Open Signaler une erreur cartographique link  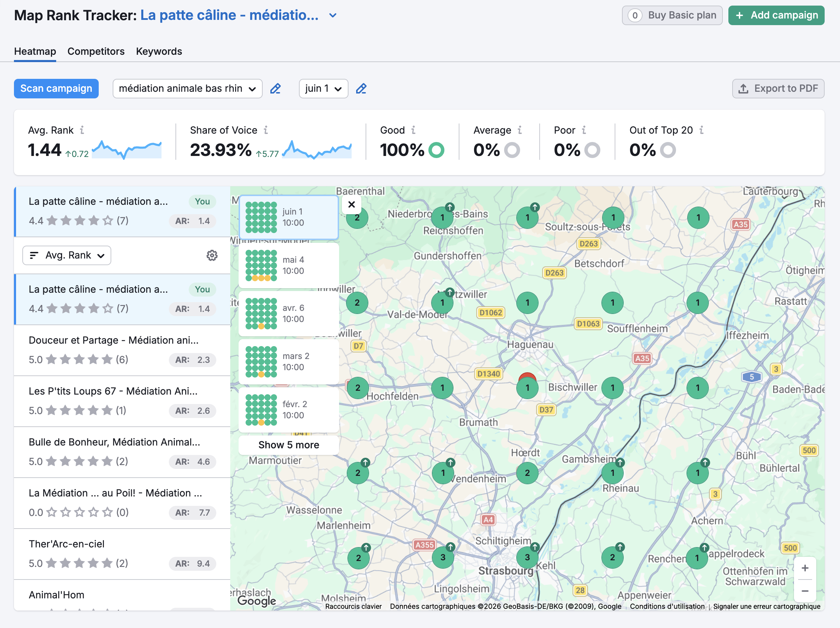click(766, 606)
